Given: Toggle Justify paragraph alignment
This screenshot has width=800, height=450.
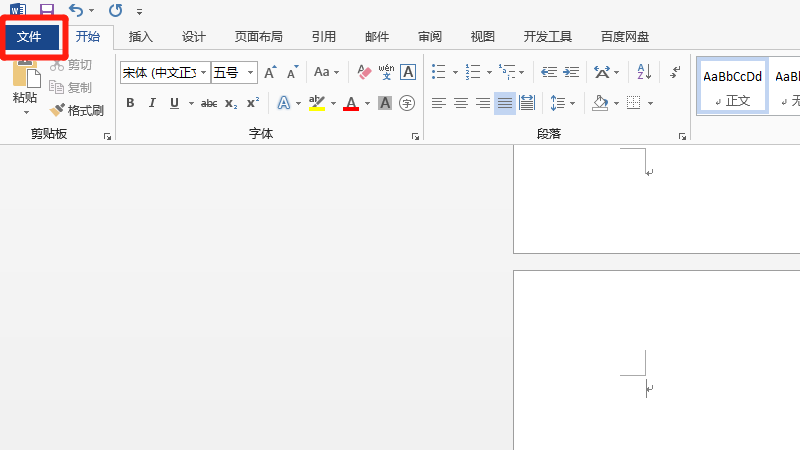Looking at the screenshot, I should click(x=505, y=103).
